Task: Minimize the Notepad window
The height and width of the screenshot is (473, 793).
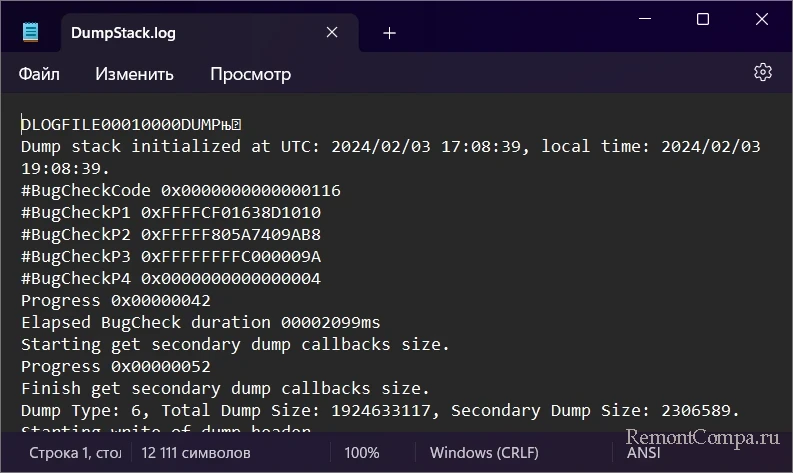Action: tap(649, 20)
